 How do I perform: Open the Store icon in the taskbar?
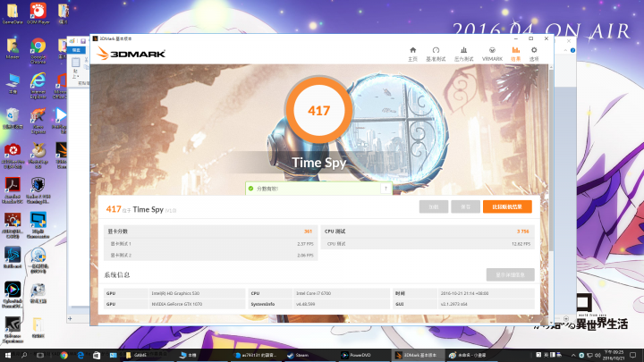tap(97, 355)
